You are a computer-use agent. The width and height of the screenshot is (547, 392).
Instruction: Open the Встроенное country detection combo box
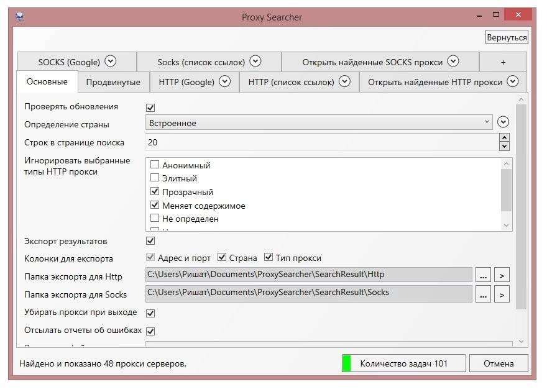tap(319, 123)
